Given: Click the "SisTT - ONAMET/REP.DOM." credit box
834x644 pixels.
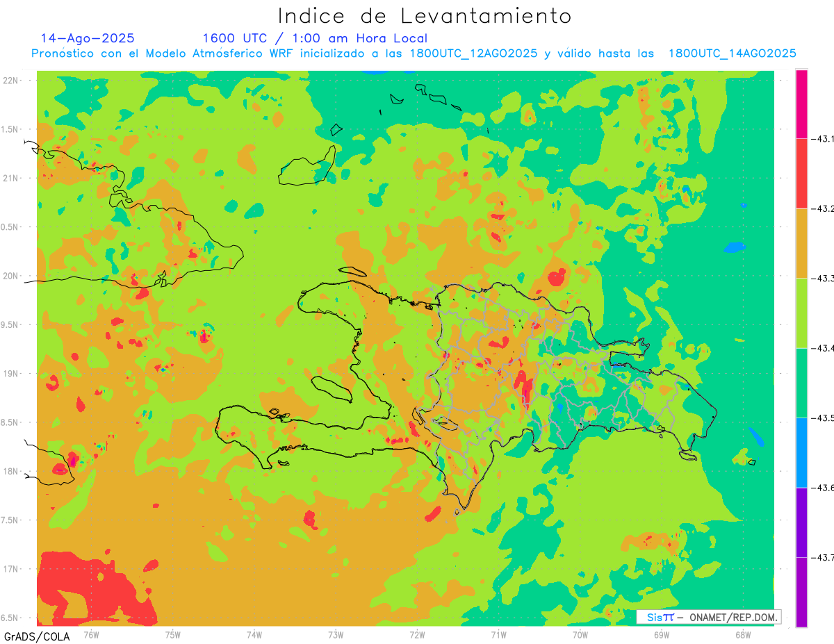Looking at the screenshot, I should [708, 617].
